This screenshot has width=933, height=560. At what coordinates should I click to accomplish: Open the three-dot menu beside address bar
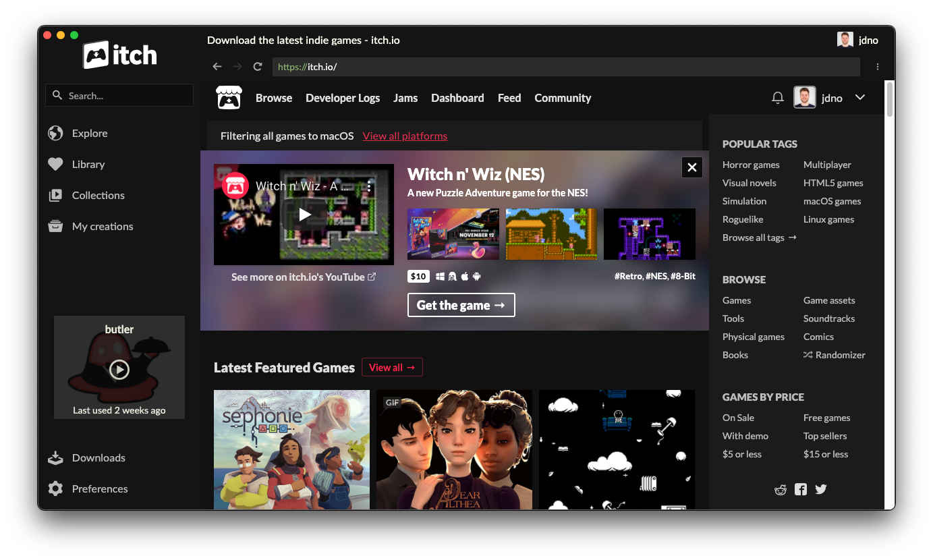[877, 66]
